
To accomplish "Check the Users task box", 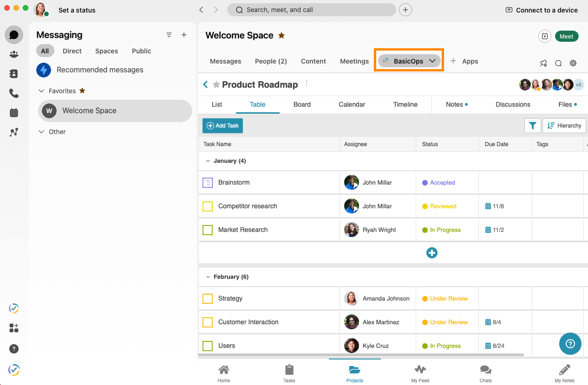I will (208, 346).
